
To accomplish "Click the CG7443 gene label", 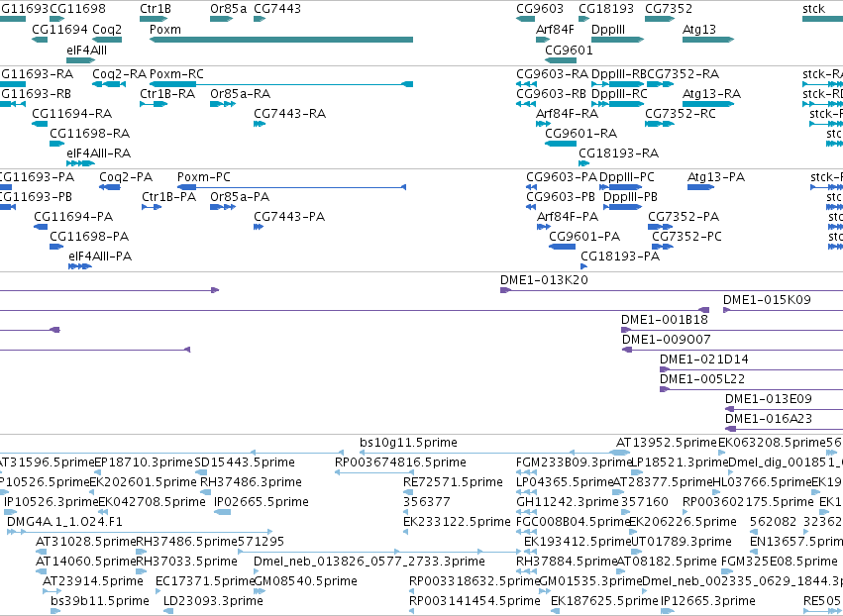I will pos(277,9).
